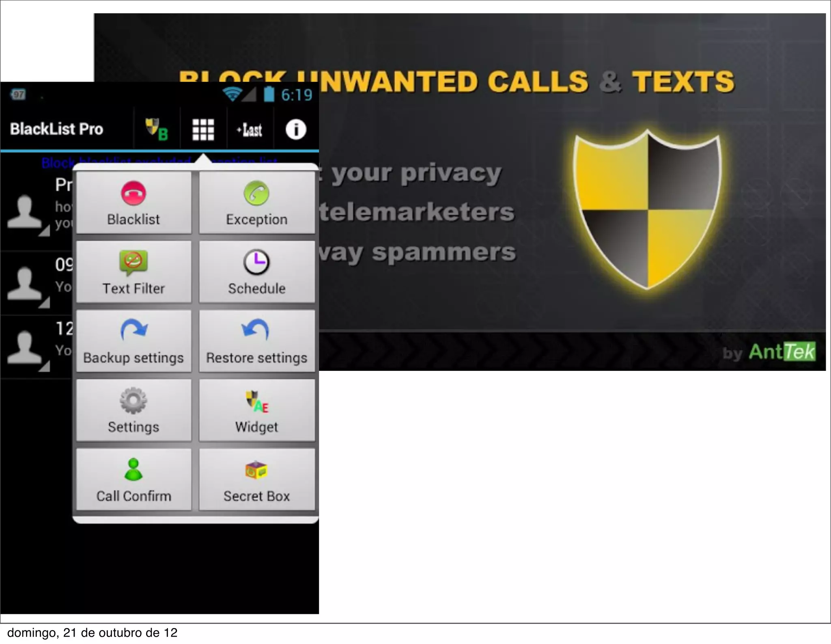The height and width of the screenshot is (644, 831).
Task: Click the third contact avatar
Action: click(x=24, y=347)
